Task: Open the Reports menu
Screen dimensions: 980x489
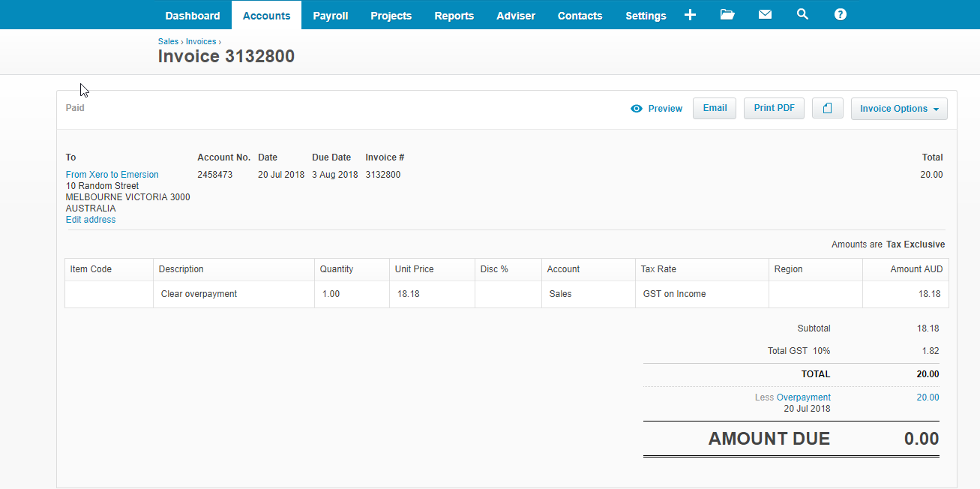Action: (454, 16)
